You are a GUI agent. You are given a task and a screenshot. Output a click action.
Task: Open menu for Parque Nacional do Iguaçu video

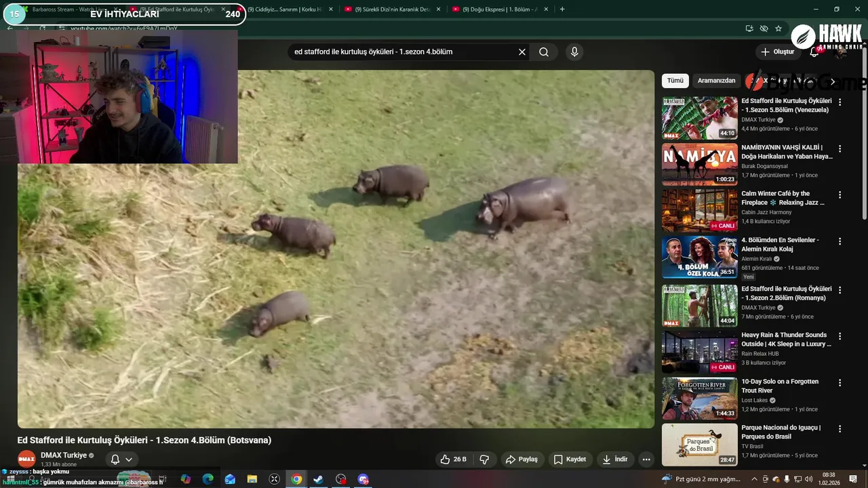click(840, 429)
